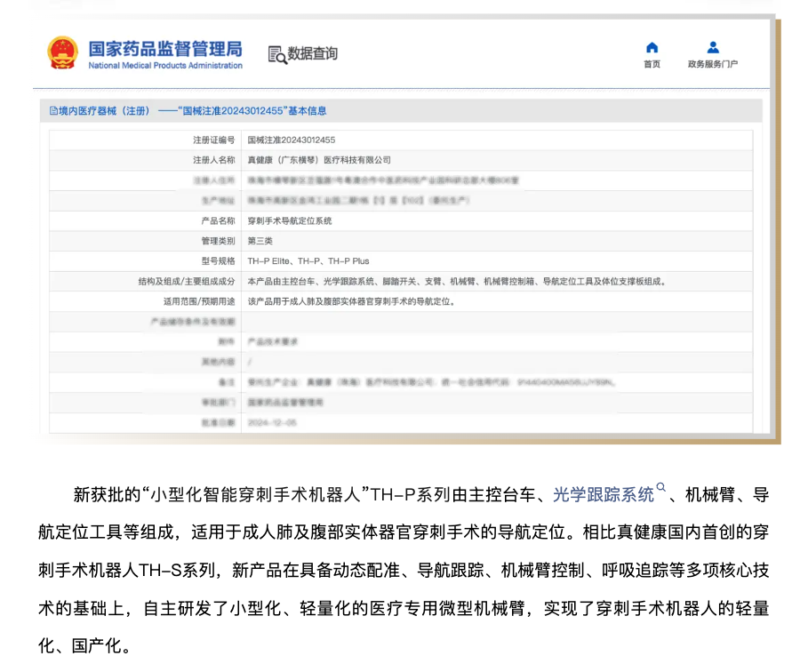Switch to the 首页 navigation item
The image size is (800, 672).
pos(652,55)
